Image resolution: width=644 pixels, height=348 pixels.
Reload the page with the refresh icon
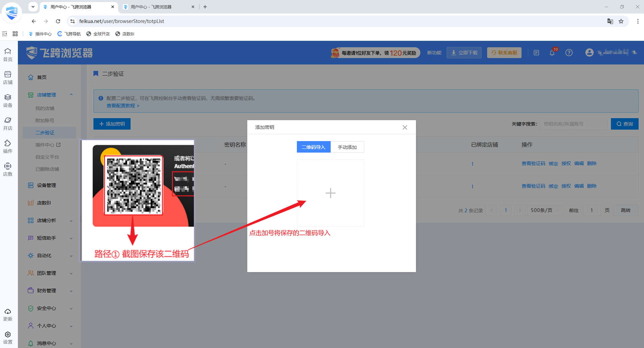(58, 21)
